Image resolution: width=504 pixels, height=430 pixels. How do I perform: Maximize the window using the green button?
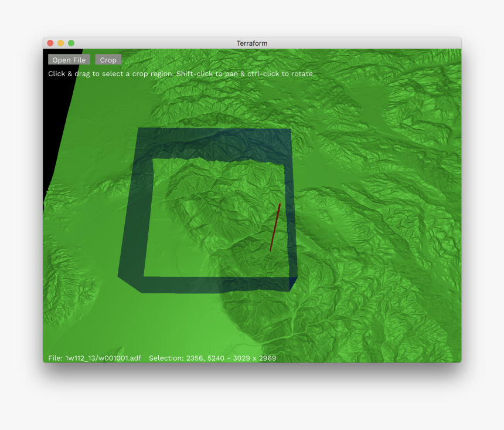pyautogui.click(x=71, y=43)
